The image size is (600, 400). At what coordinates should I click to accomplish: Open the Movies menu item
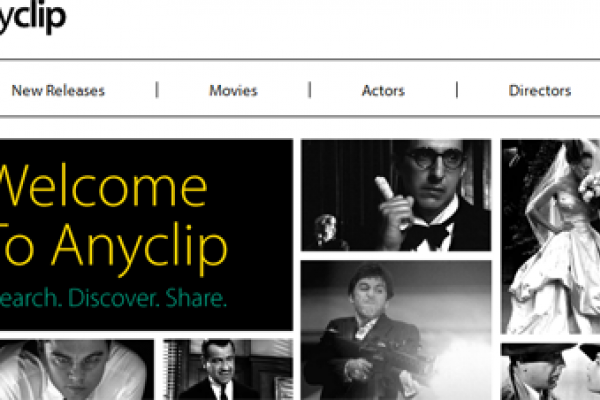(233, 91)
